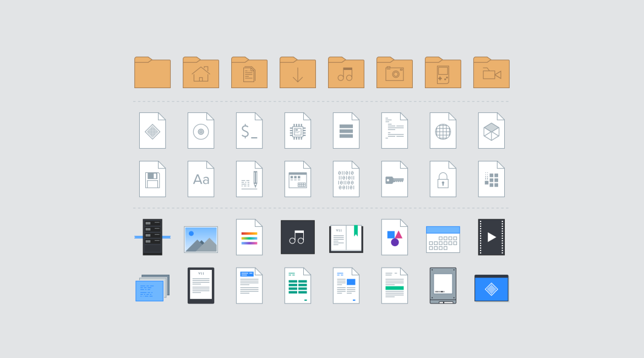644x358 pixels.
Task: Open the landscape image thumbnail icon
Action: point(200,240)
